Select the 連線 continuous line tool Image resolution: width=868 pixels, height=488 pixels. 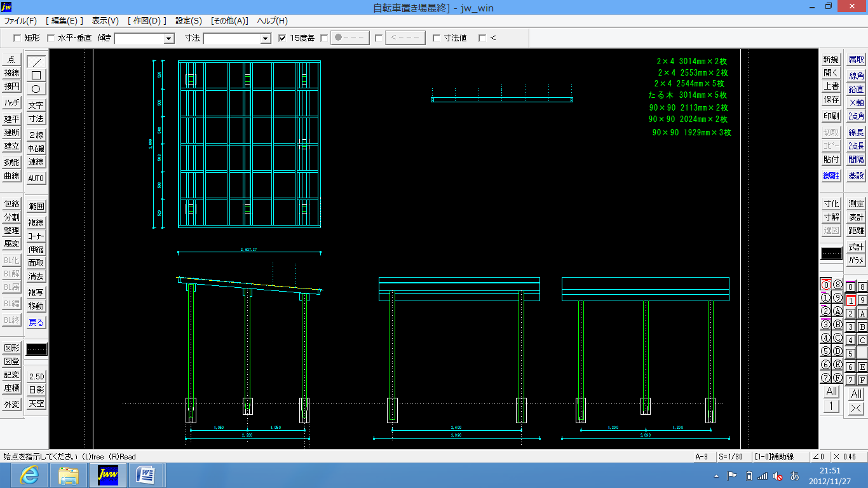36,162
